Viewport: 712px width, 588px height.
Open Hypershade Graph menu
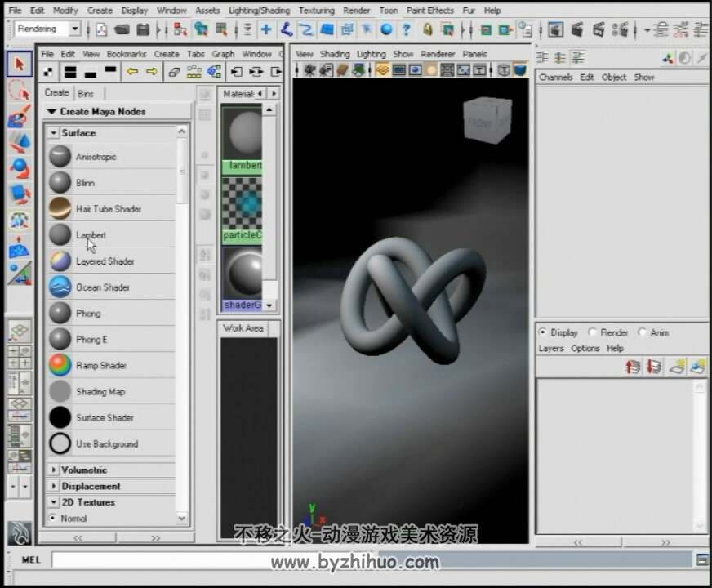[223, 54]
